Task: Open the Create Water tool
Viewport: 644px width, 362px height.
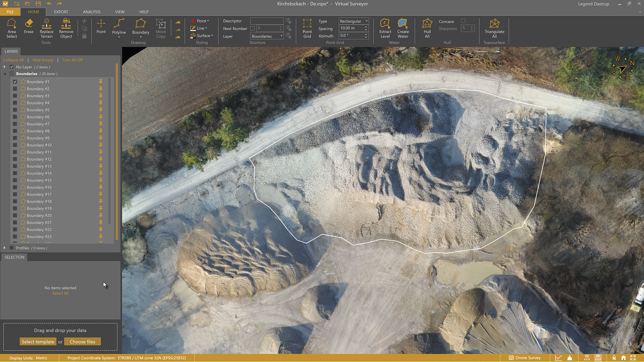Action: 402,28
